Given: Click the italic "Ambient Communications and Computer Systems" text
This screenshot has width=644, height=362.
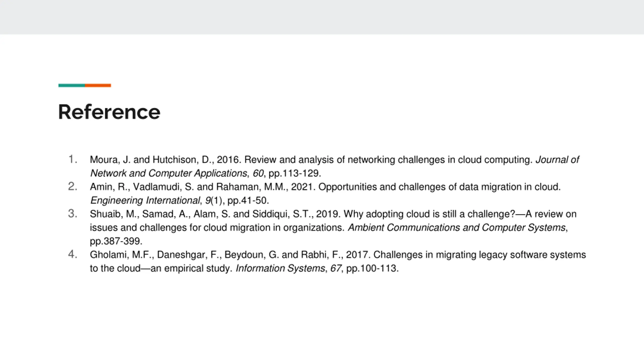Looking at the screenshot, I should tap(457, 228).
